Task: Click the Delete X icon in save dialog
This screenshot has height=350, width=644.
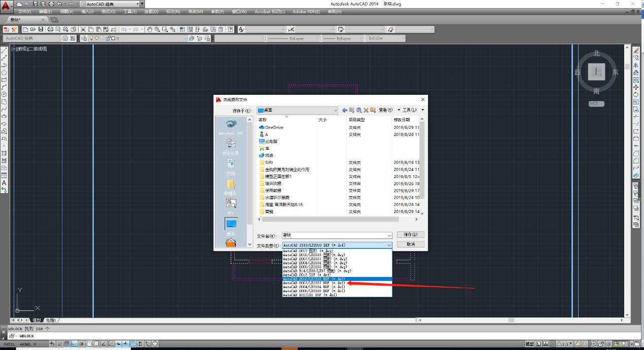Action: click(366, 110)
